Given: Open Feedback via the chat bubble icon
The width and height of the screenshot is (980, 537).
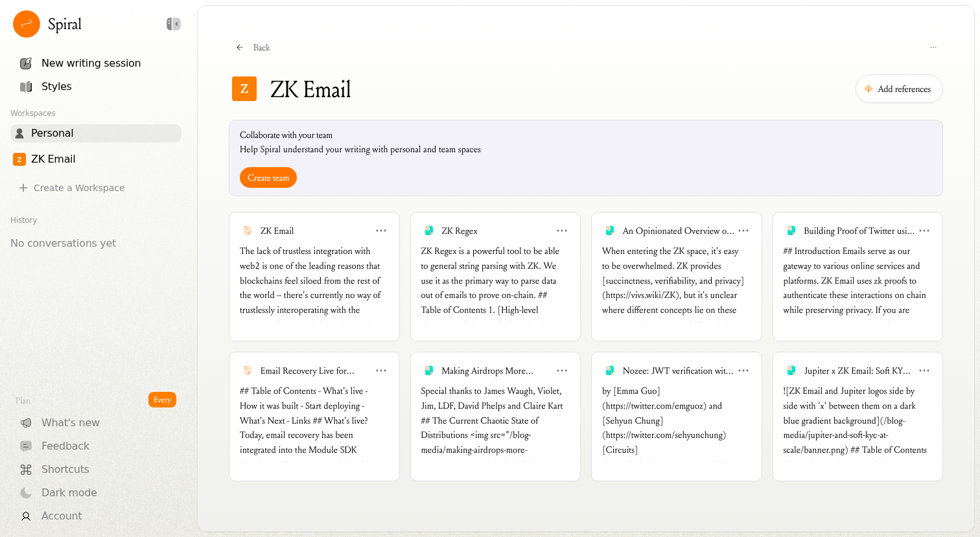Looking at the screenshot, I should (26, 446).
